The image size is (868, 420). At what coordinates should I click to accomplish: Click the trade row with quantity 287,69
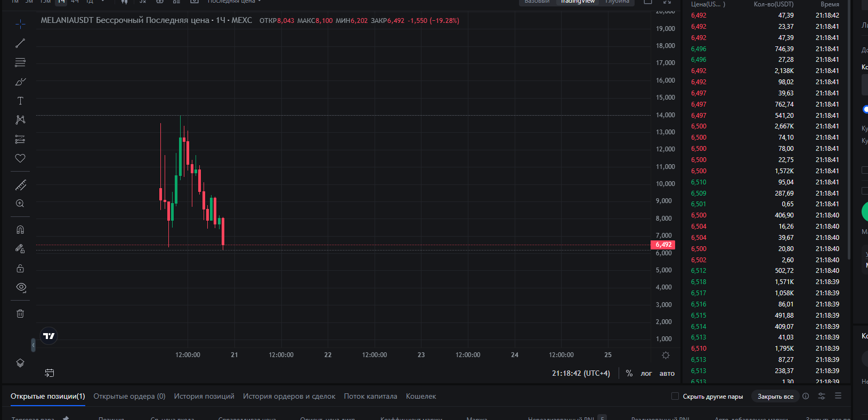tap(765, 193)
